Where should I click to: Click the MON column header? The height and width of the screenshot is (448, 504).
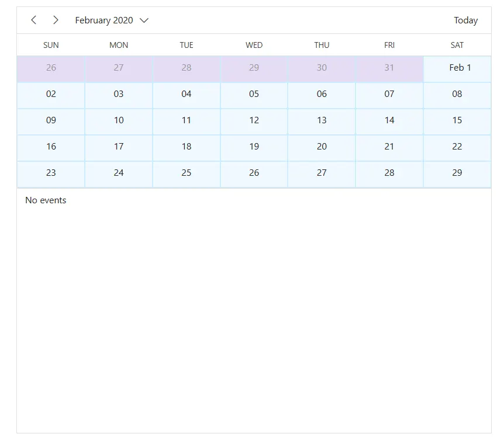point(119,45)
